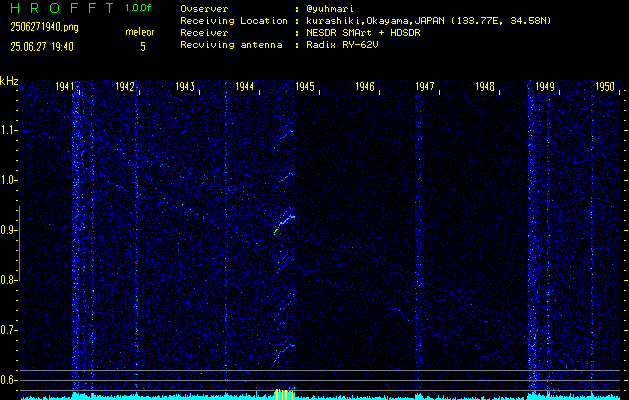Click the 1942 time marker

coord(125,87)
